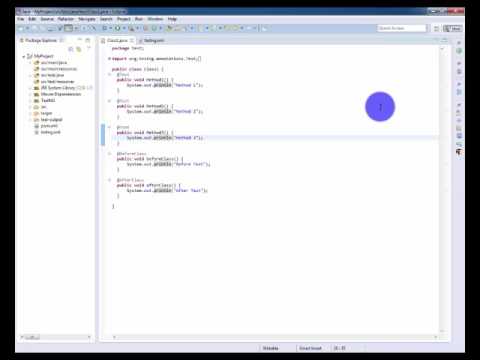Switch to the testng.xml editor tab

click(154, 40)
